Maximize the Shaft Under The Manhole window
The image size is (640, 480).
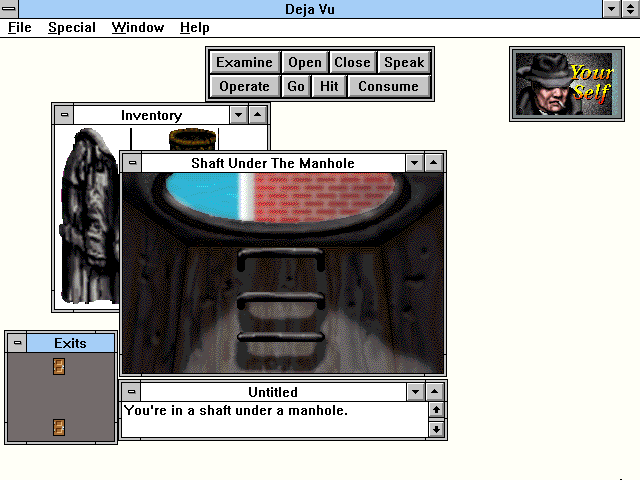(433, 163)
